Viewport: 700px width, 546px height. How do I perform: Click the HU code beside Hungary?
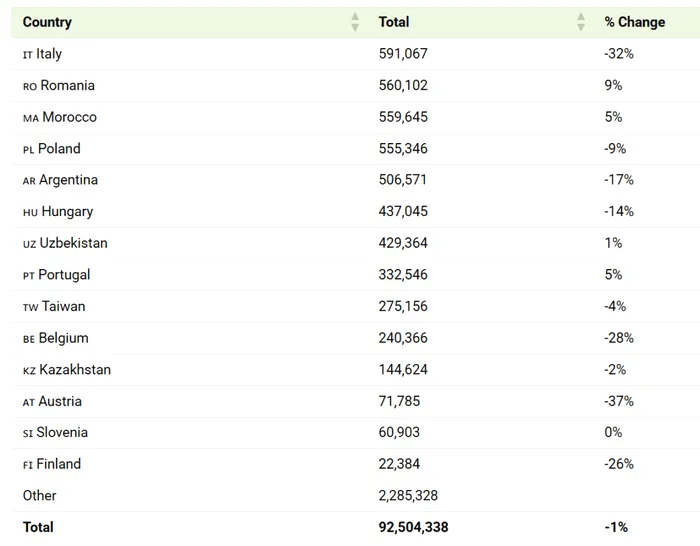pyautogui.click(x=30, y=213)
